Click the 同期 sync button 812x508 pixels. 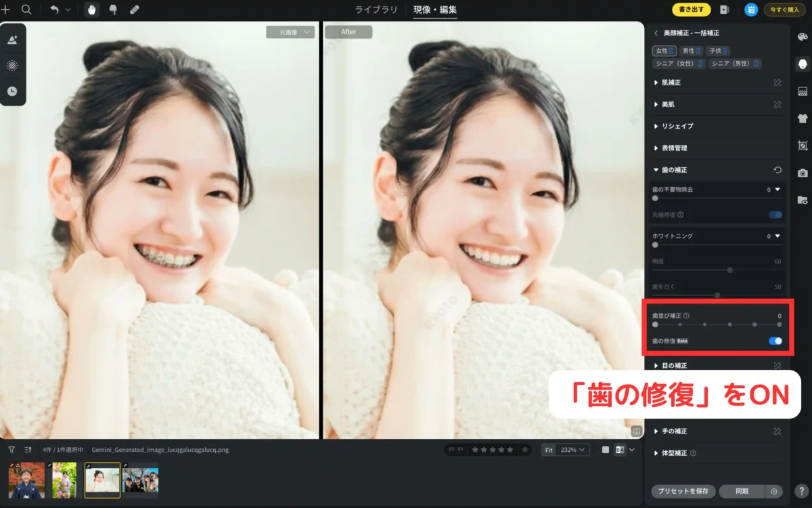point(742,492)
